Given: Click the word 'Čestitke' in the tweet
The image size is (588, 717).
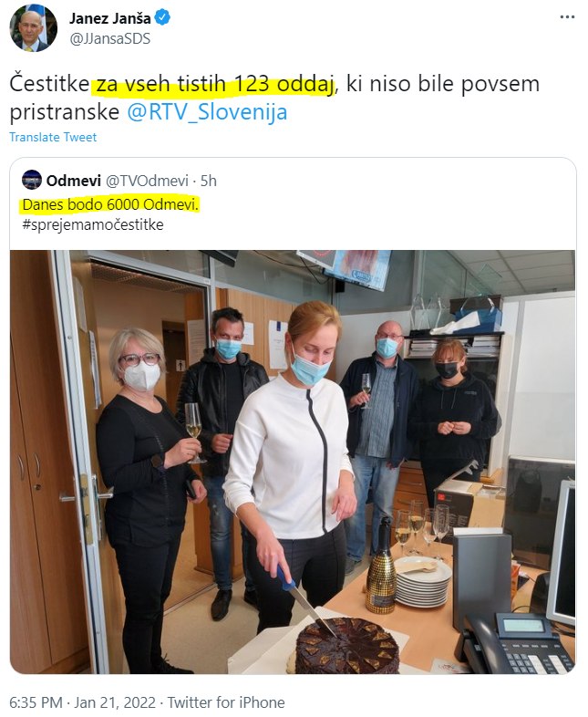Looking at the screenshot, I should pos(49,84).
